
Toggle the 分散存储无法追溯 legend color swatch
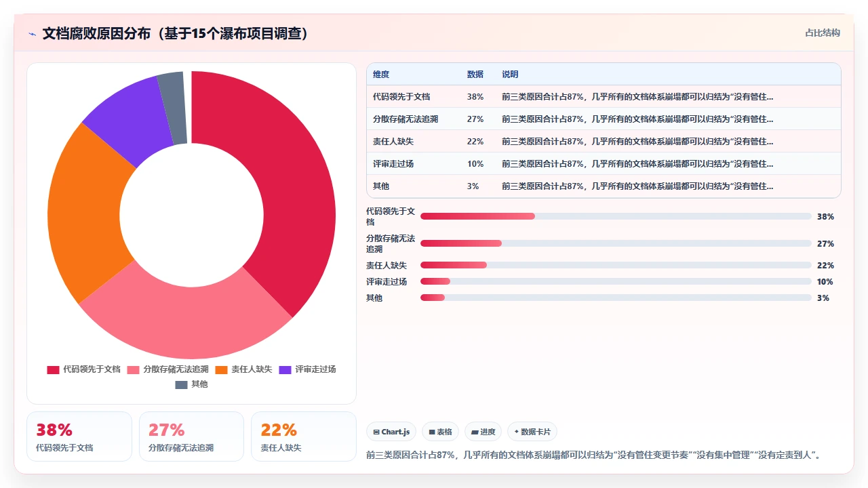[133, 369]
